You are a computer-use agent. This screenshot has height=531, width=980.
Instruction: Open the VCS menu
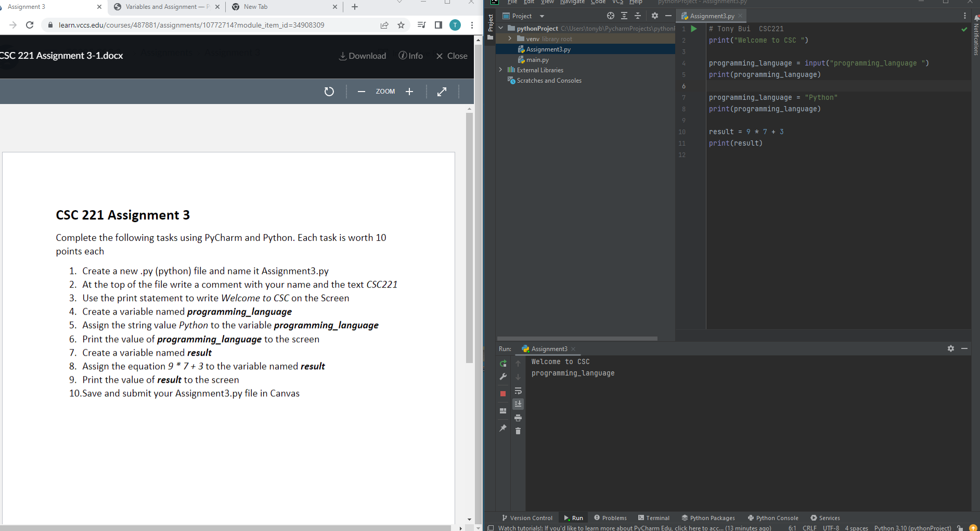pos(617,2)
